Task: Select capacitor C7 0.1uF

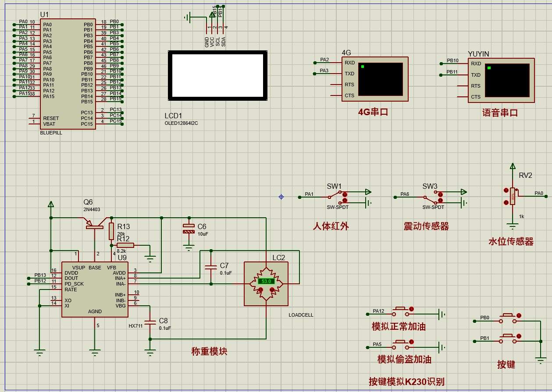Action: pyautogui.click(x=211, y=267)
